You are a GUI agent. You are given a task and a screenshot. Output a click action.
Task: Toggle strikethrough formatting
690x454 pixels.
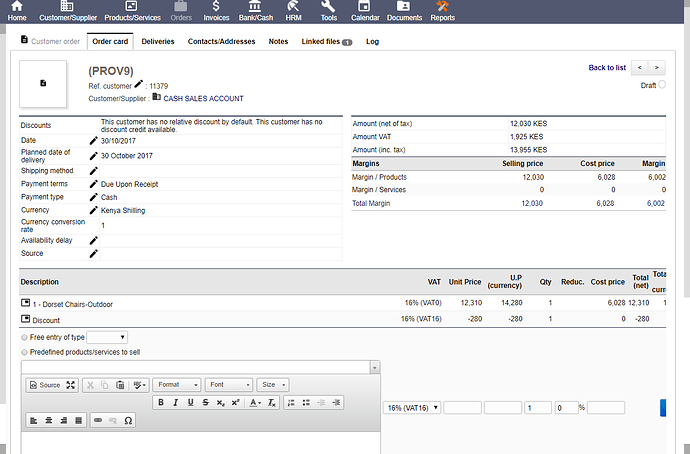pos(206,403)
